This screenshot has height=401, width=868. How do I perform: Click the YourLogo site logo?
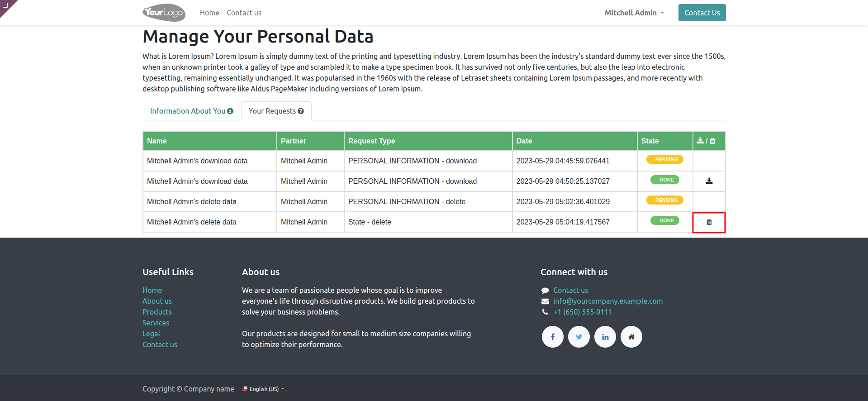tap(164, 13)
